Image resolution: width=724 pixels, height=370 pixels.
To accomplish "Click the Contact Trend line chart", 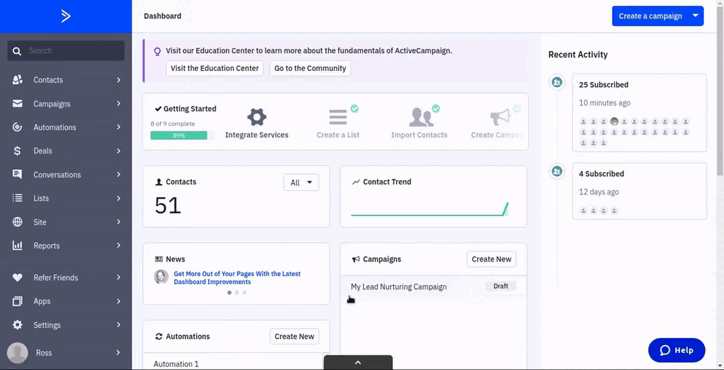I will [429, 209].
